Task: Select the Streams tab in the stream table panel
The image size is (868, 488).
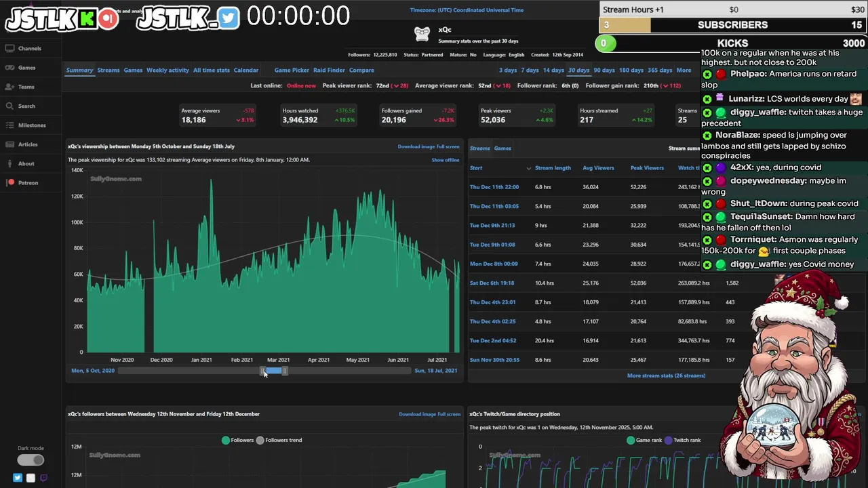Action: (479, 148)
